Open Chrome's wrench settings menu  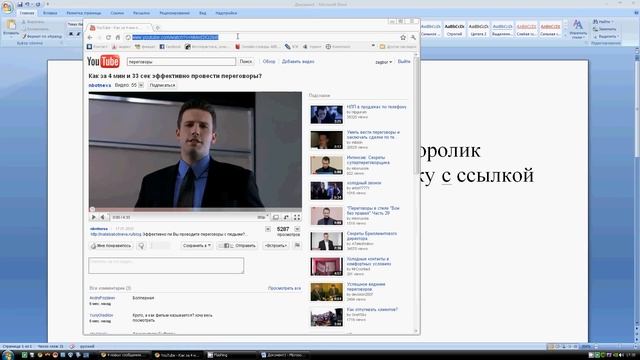click(x=413, y=37)
